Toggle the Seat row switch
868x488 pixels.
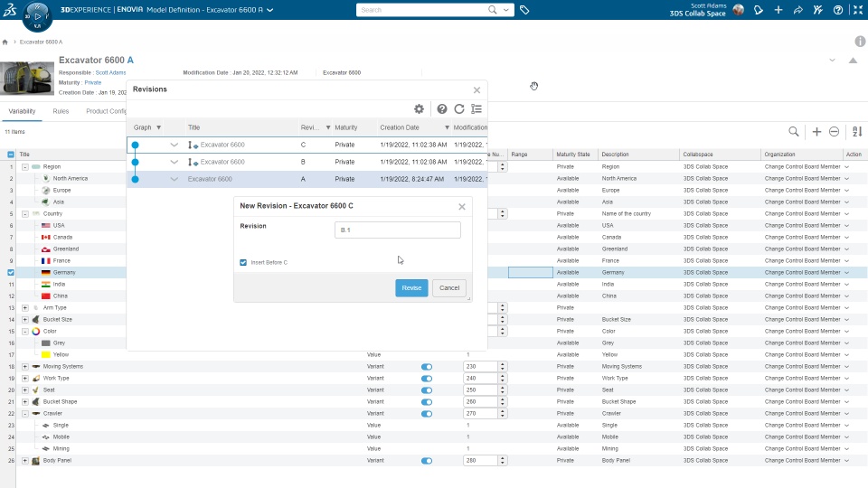(x=426, y=390)
